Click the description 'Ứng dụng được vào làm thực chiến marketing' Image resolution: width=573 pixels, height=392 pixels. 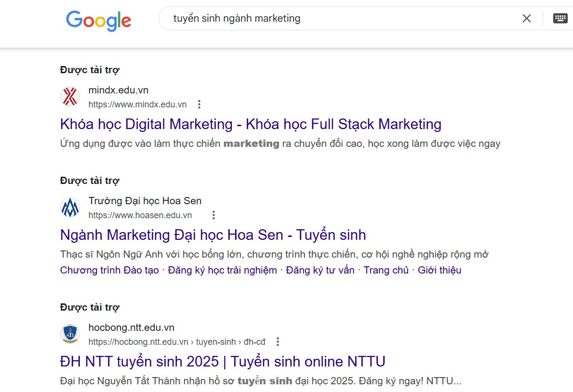click(280, 144)
